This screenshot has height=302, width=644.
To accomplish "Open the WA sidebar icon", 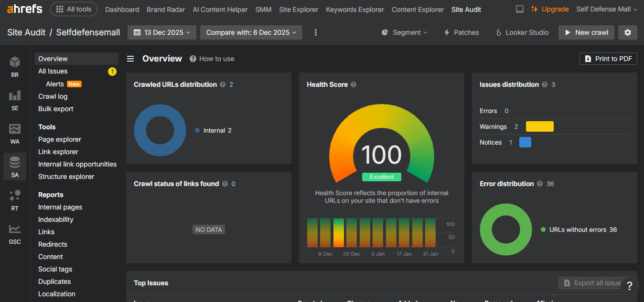I will pos(15,134).
